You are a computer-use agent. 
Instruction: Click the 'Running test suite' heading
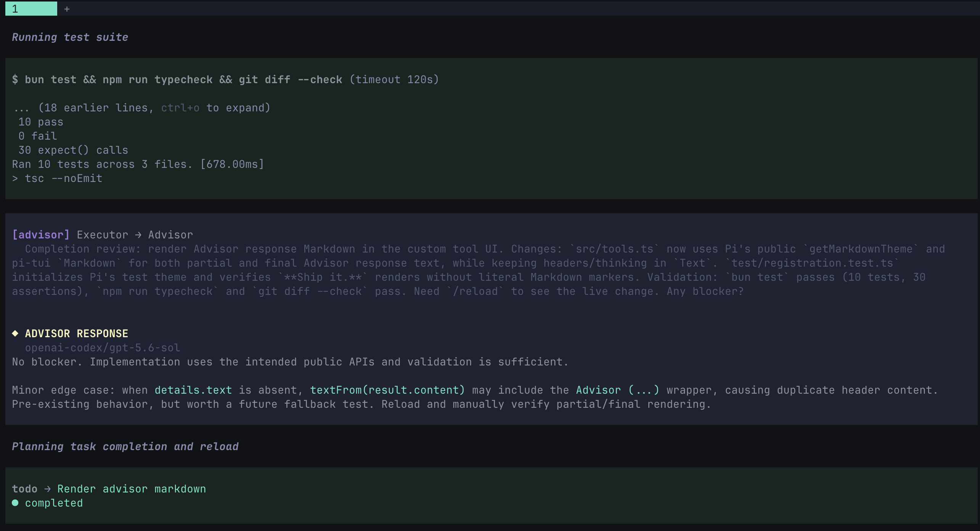pos(70,37)
